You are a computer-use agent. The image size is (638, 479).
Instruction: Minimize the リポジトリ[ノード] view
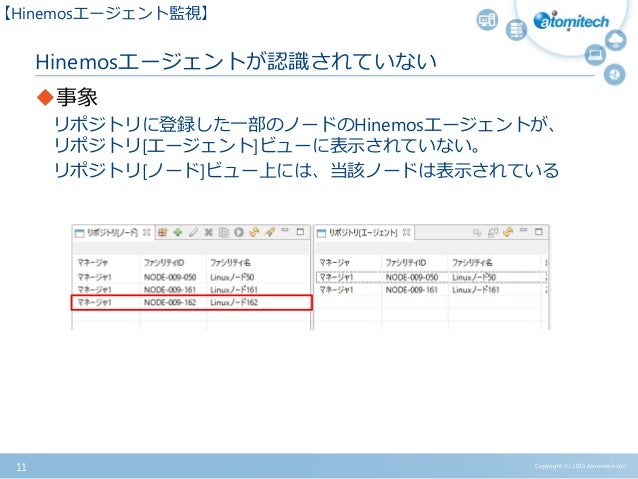(285, 230)
